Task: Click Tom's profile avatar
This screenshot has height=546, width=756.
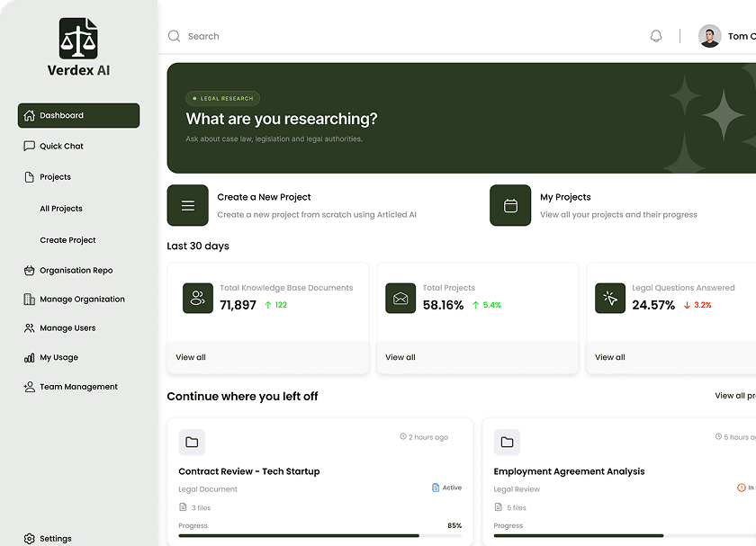Action: [710, 36]
